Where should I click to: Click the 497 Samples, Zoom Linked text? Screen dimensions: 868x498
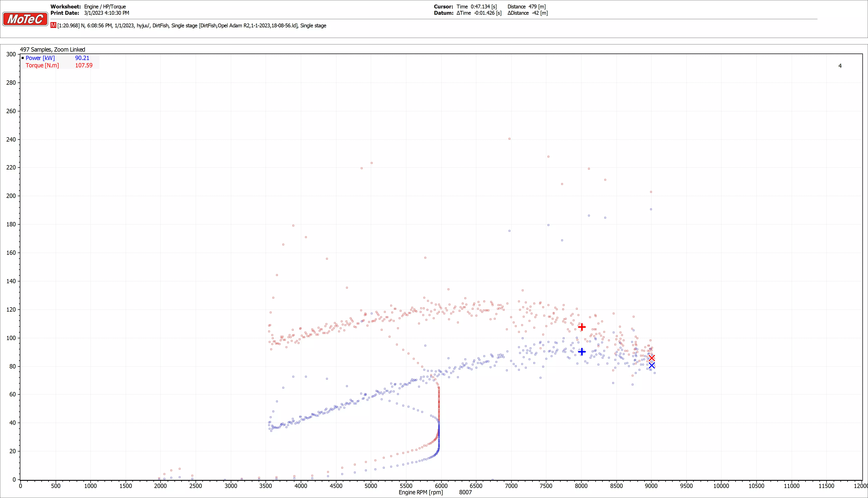tap(52, 50)
